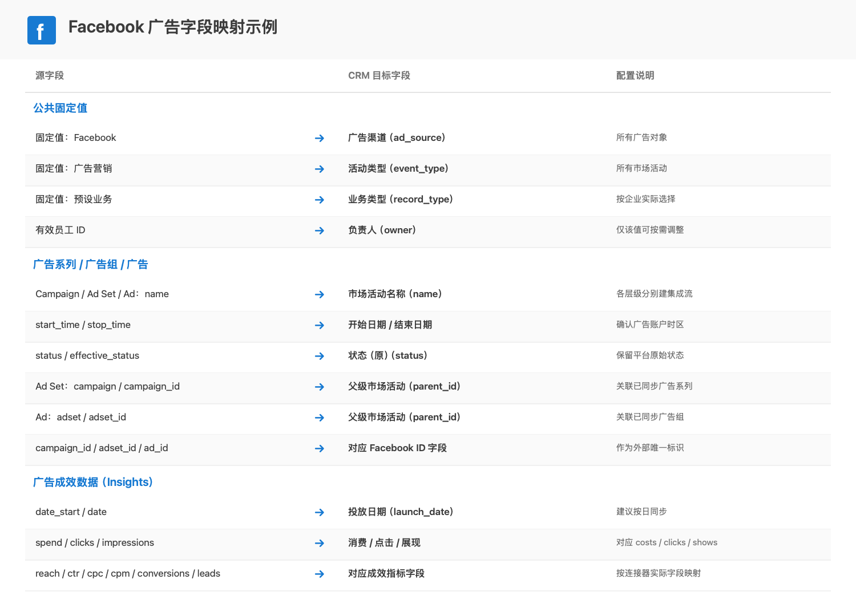Select the 投放日期 (launch_date) target field
This screenshot has width=856, height=616.
click(x=401, y=512)
